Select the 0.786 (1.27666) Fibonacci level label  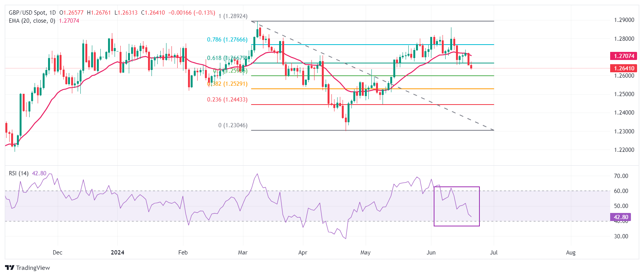point(227,40)
